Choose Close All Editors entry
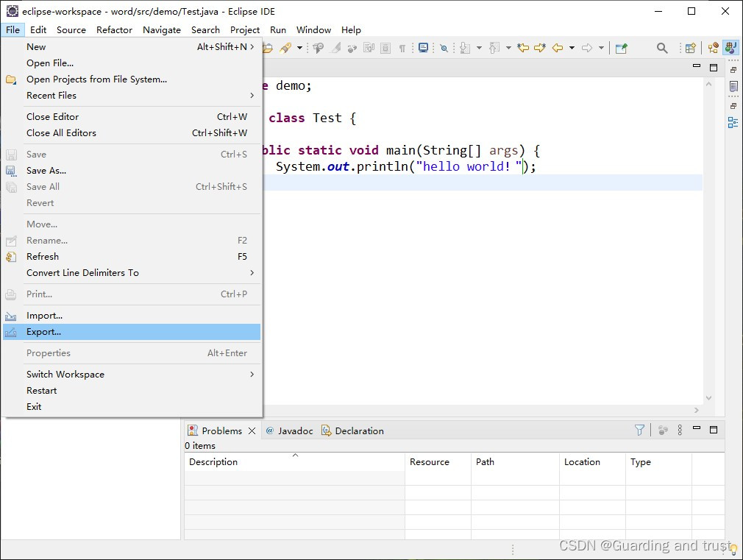This screenshot has height=560, width=743. 132,132
